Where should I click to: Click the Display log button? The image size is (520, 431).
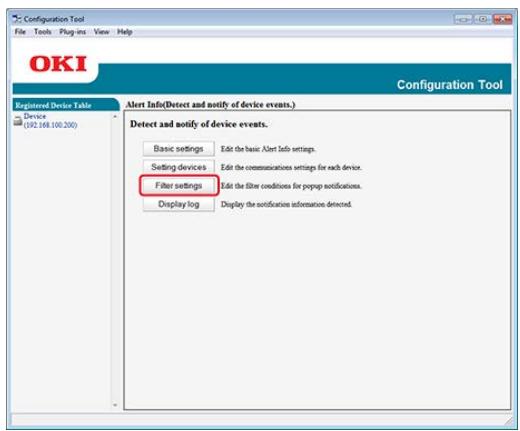(x=179, y=204)
